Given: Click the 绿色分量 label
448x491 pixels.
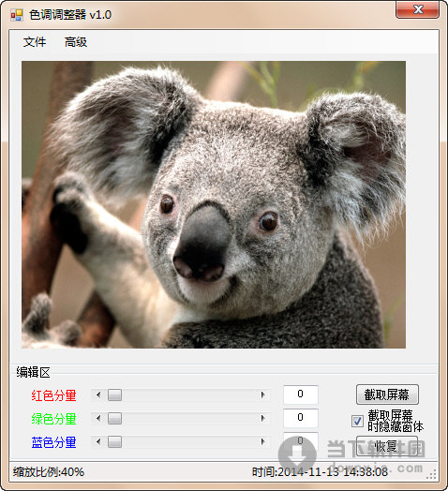Looking at the screenshot, I should click(53, 419).
